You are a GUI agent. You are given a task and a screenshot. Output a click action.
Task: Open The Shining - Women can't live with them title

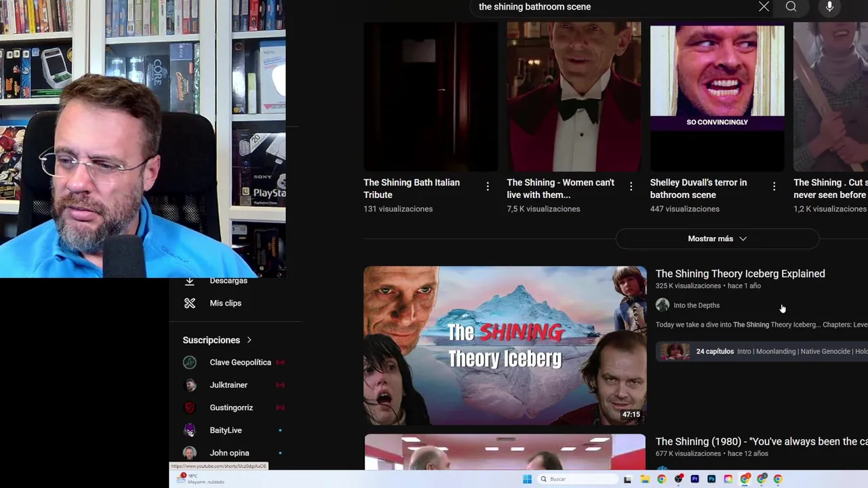[x=561, y=188]
